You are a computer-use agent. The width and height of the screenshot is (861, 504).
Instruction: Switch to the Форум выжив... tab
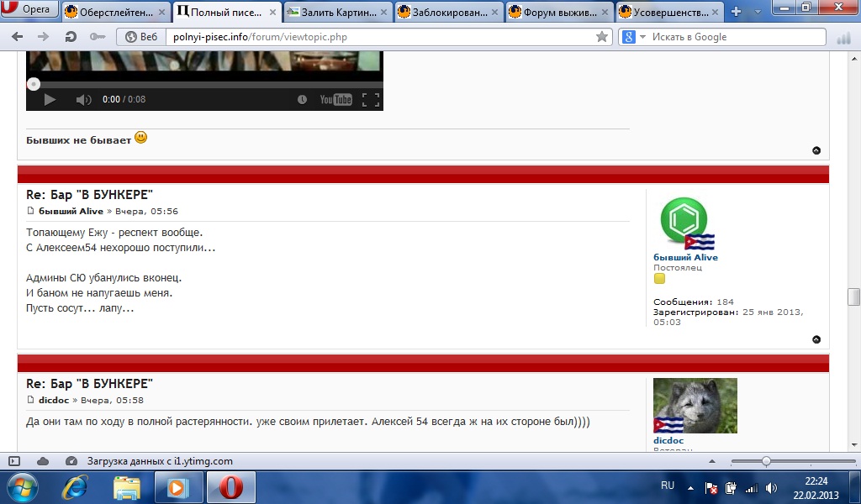(x=559, y=12)
